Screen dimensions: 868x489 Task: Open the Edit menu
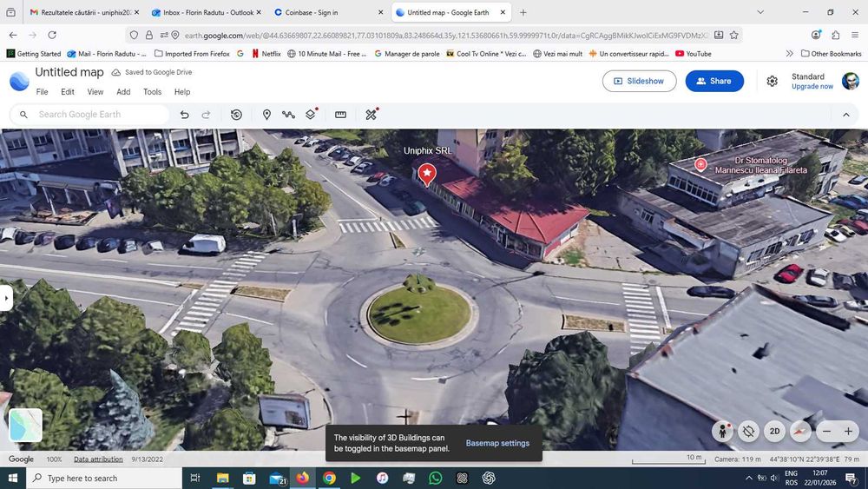[68, 92]
